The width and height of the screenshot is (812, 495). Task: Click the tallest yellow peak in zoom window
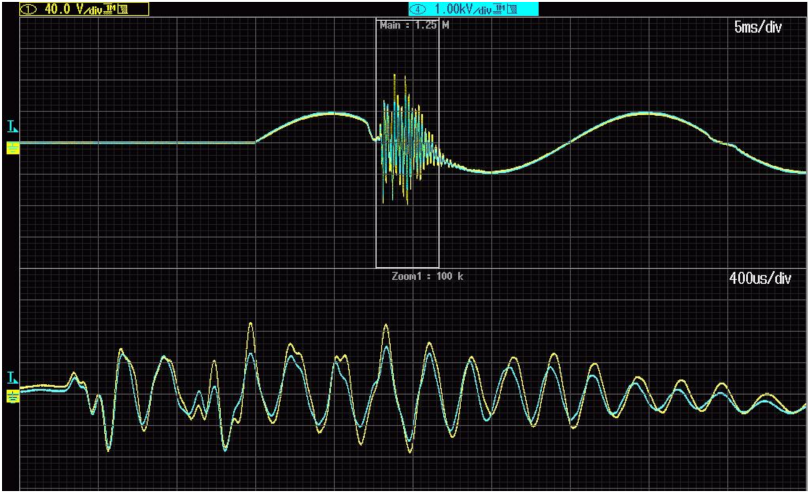coord(250,325)
